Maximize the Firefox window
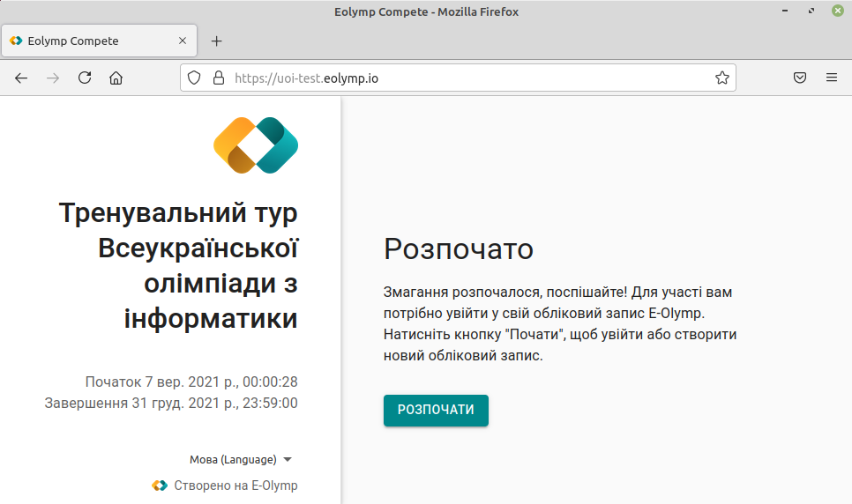The width and height of the screenshot is (852, 504). 811,11
